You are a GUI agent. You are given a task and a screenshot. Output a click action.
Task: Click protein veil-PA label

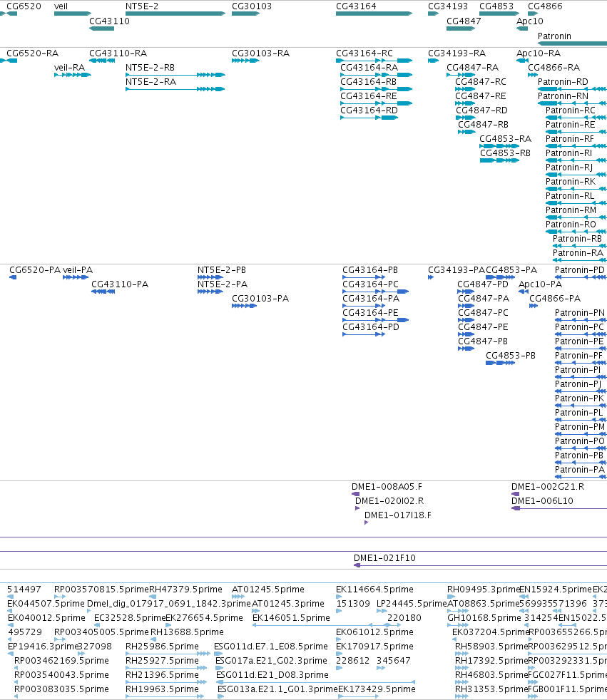(78, 270)
